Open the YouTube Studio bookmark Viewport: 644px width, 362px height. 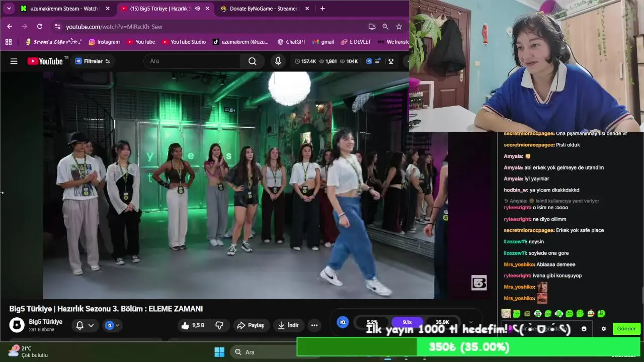184,42
